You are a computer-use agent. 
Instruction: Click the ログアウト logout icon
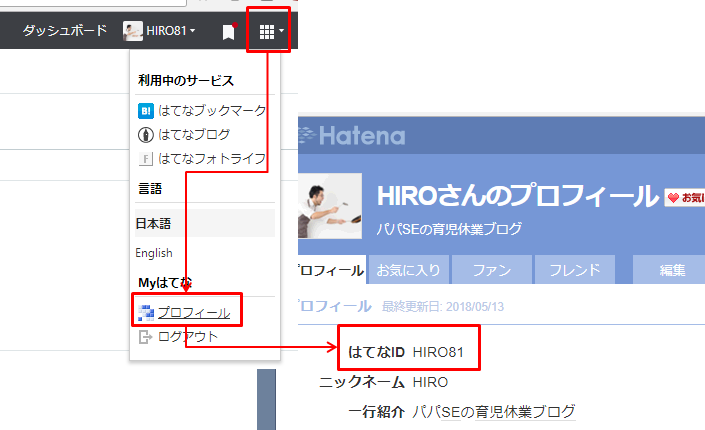tap(145, 336)
